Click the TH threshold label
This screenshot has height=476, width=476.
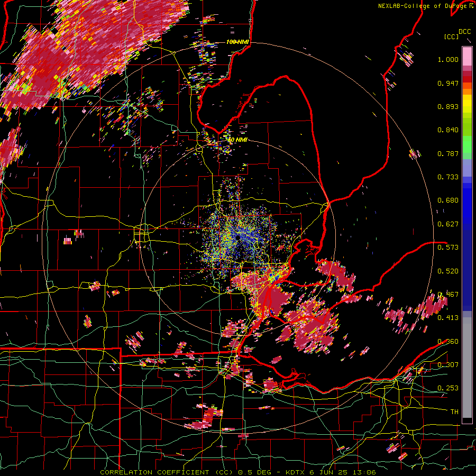454,412
